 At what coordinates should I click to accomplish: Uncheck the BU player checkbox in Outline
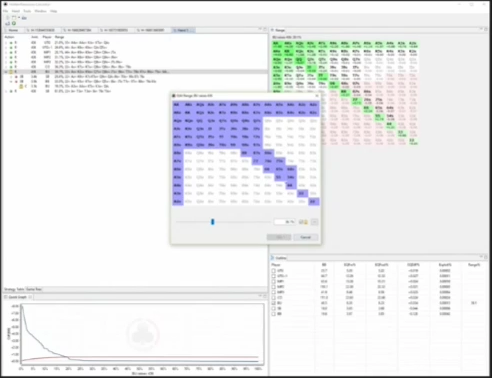pos(274,303)
